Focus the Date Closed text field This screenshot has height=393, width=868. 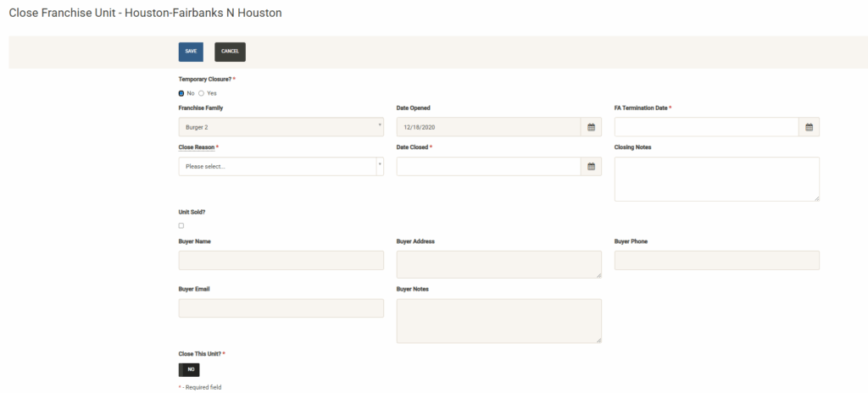click(x=488, y=167)
